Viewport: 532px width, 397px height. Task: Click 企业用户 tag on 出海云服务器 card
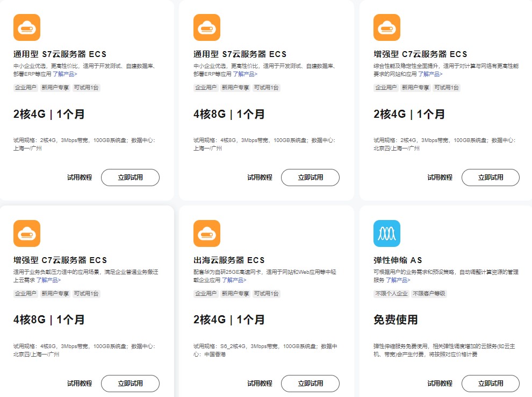tap(206, 294)
